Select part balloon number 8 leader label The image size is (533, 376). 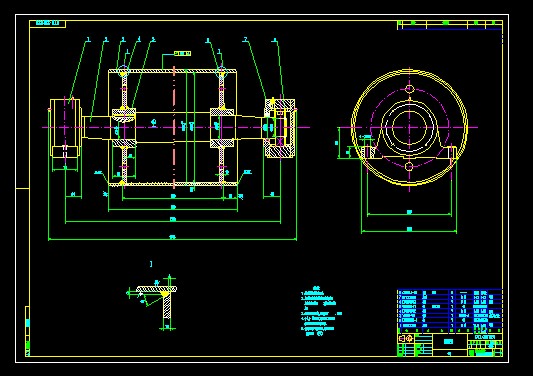click(275, 40)
